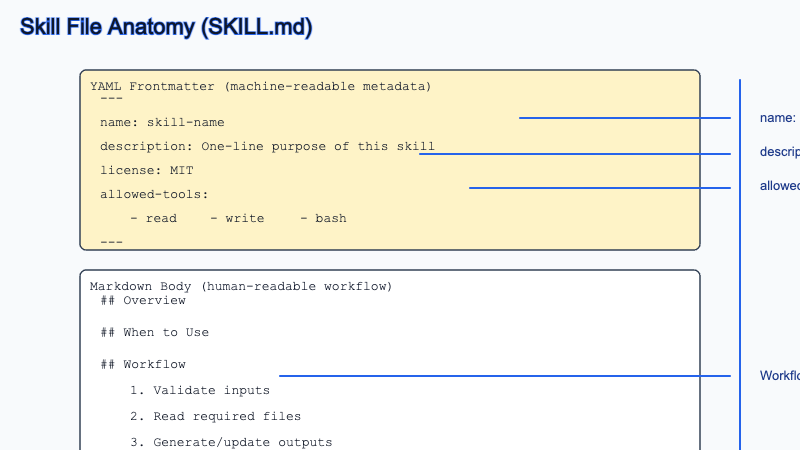Screen dimensions: 800x450
Task: Click the '- read' tool entry
Action: pos(153,218)
